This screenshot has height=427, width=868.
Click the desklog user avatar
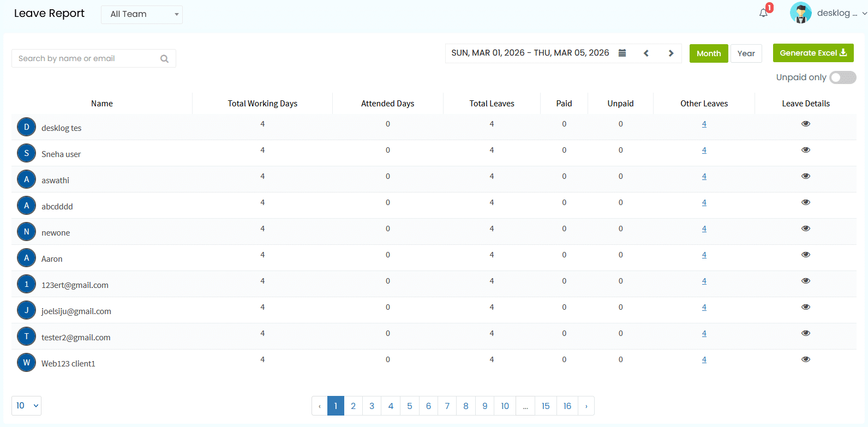click(800, 13)
